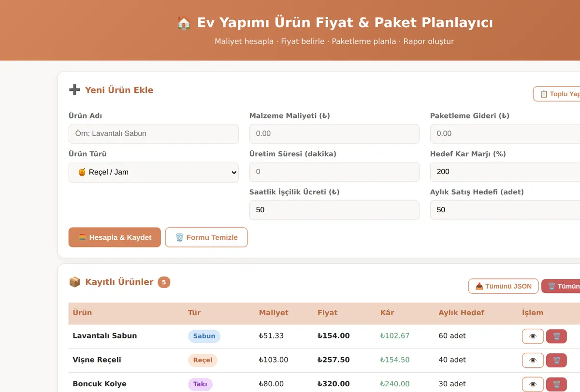
Task: Click the house icon in header
Action: [184, 23]
